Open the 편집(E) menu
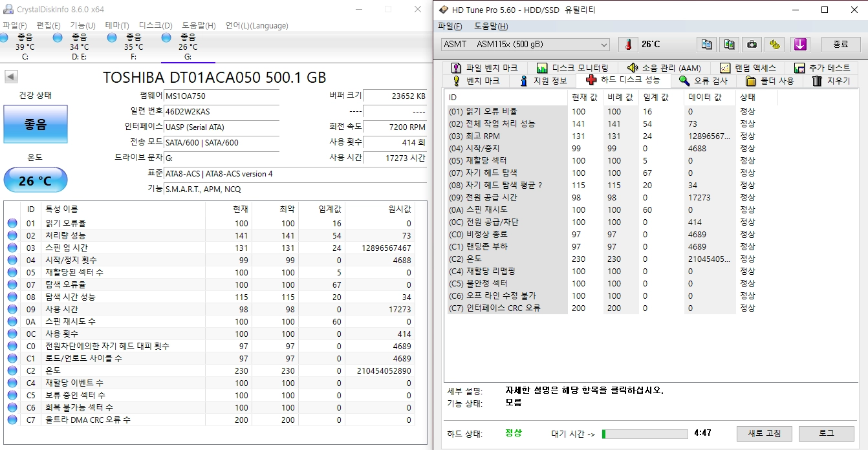The width and height of the screenshot is (868, 450). click(49, 26)
